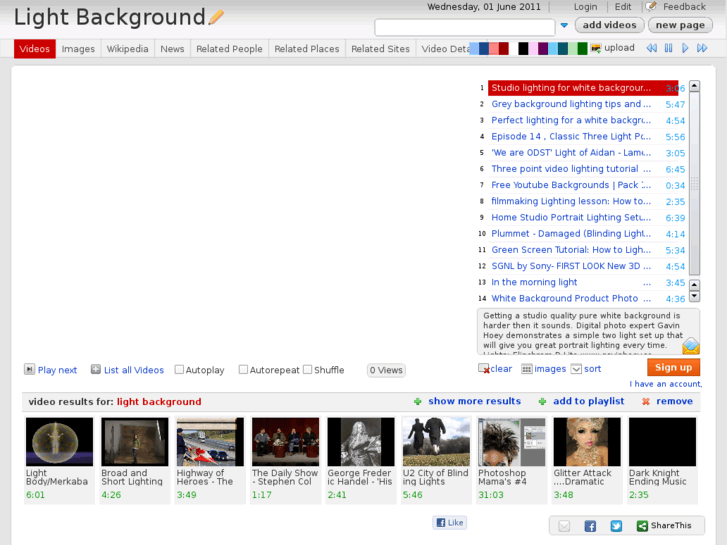Image resolution: width=727 pixels, height=545 pixels.
Task: Open The Daily Show Stephen Col thumbnail
Action: (x=286, y=442)
